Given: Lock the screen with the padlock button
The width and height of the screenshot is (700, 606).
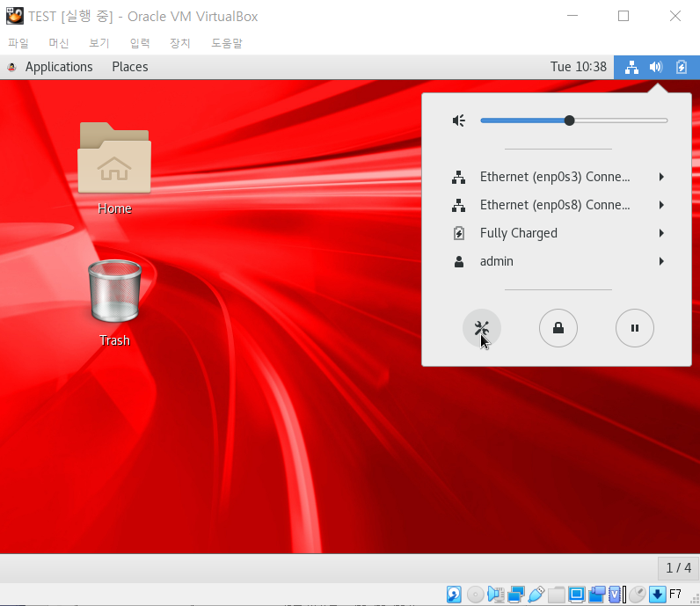Looking at the screenshot, I should 558,328.
